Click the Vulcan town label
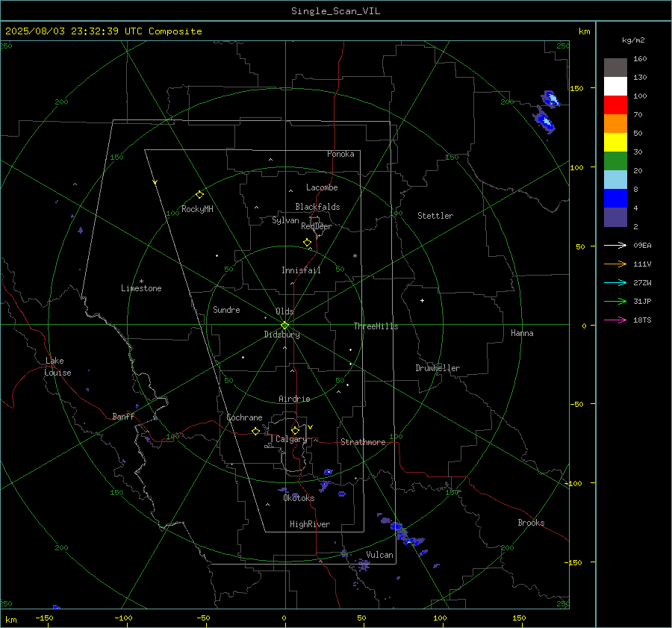Image resolution: width=672 pixels, height=628 pixels. (x=379, y=555)
